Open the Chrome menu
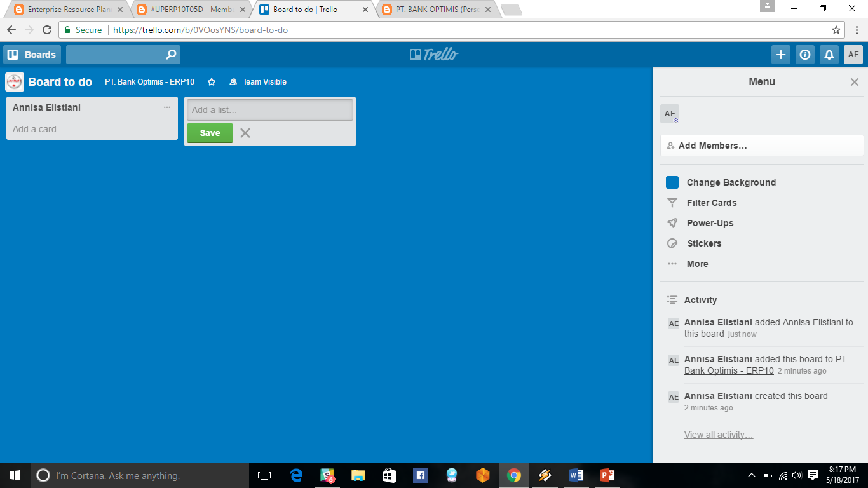The height and width of the screenshot is (488, 868). click(x=857, y=30)
